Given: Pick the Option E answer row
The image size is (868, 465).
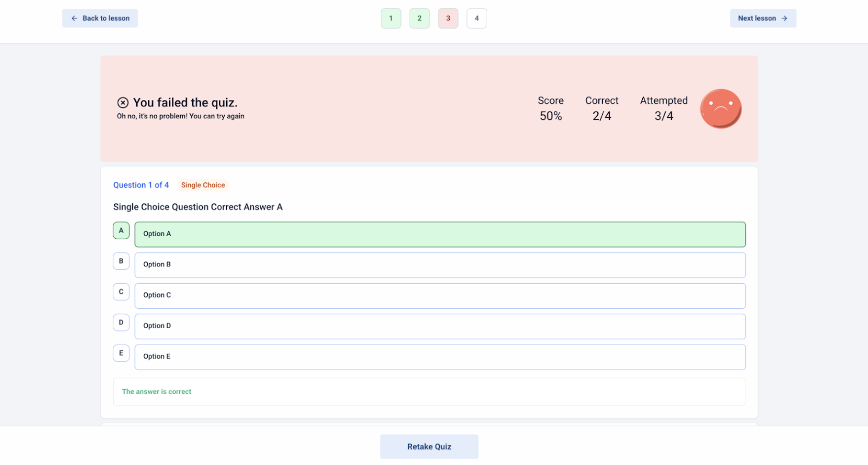Looking at the screenshot, I should (439, 357).
